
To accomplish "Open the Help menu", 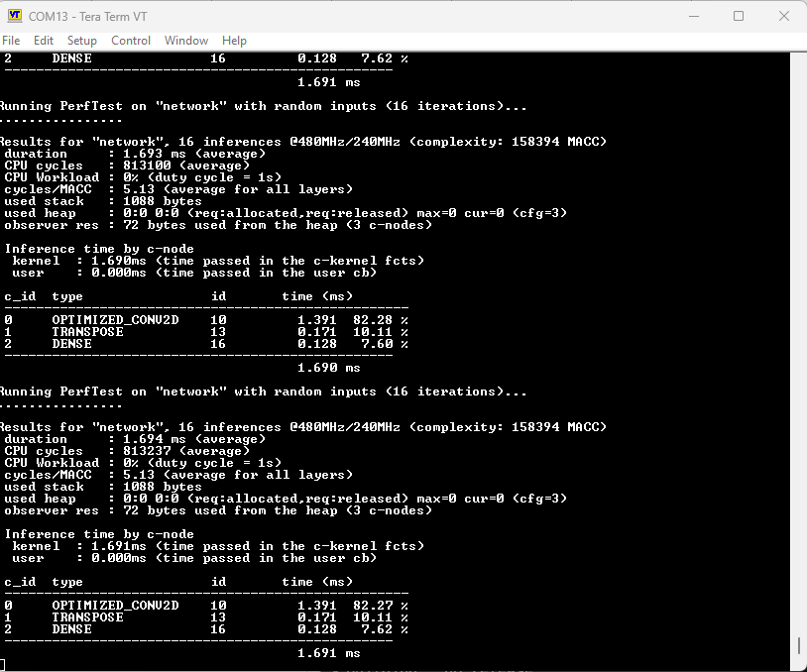I will click(234, 41).
